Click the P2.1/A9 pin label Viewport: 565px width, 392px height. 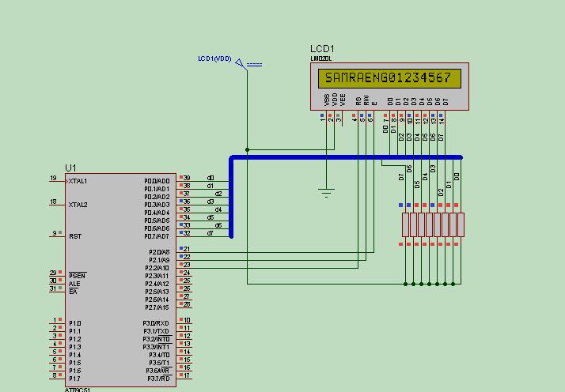coord(159,260)
